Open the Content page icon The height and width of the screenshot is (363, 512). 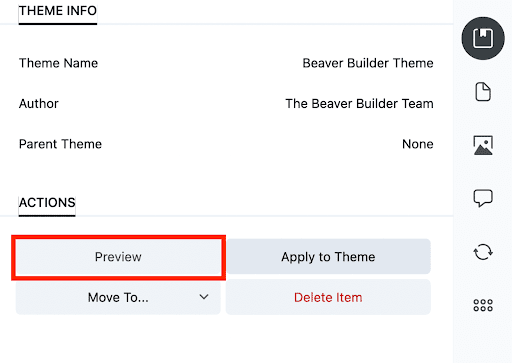483,92
